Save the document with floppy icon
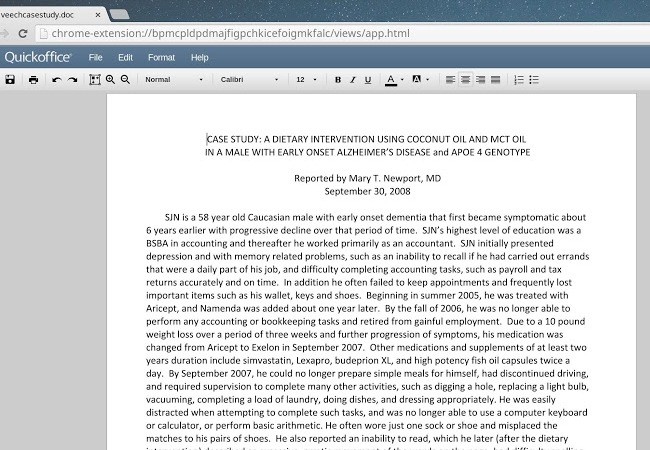Viewport: 650px width, 450px height. pos(10,80)
